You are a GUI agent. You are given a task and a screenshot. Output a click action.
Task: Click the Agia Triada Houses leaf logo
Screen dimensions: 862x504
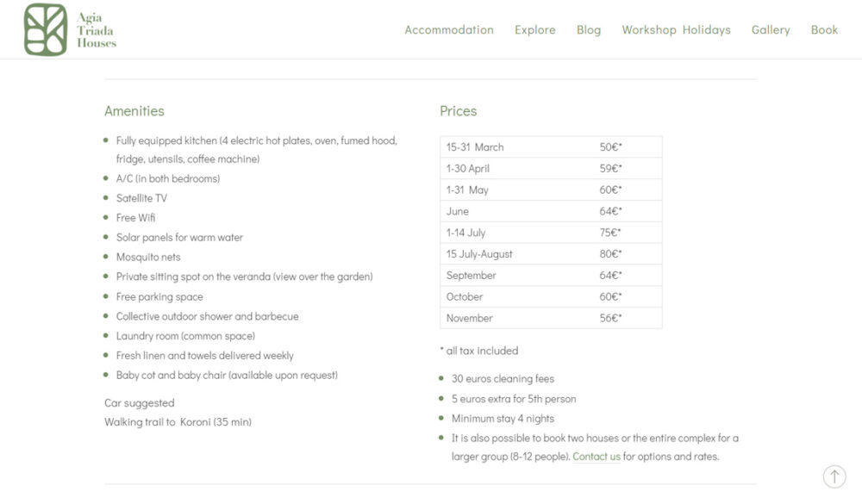tap(46, 29)
